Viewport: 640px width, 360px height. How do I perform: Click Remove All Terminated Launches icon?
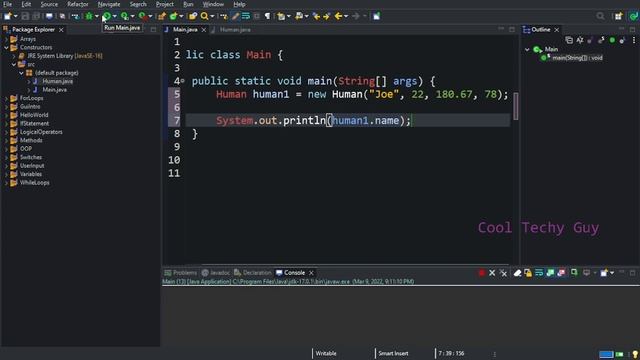(504, 273)
